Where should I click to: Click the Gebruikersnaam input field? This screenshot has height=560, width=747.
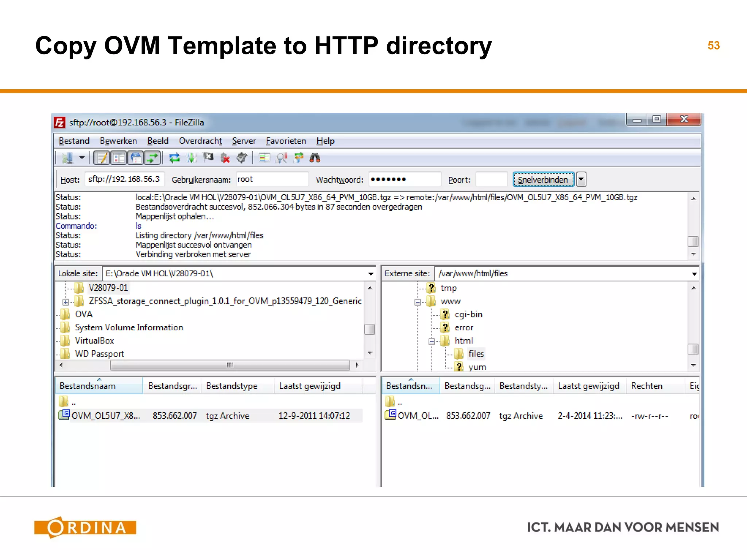pos(272,179)
